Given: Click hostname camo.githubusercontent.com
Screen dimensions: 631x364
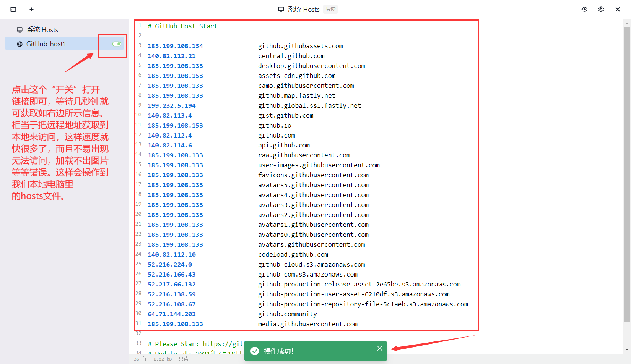Looking at the screenshot, I should [x=306, y=86].
